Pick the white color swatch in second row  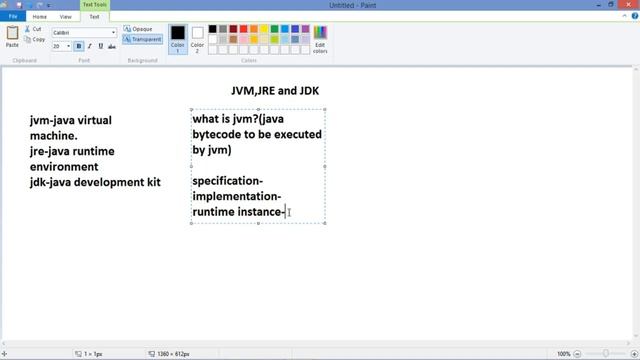[213, 40]
